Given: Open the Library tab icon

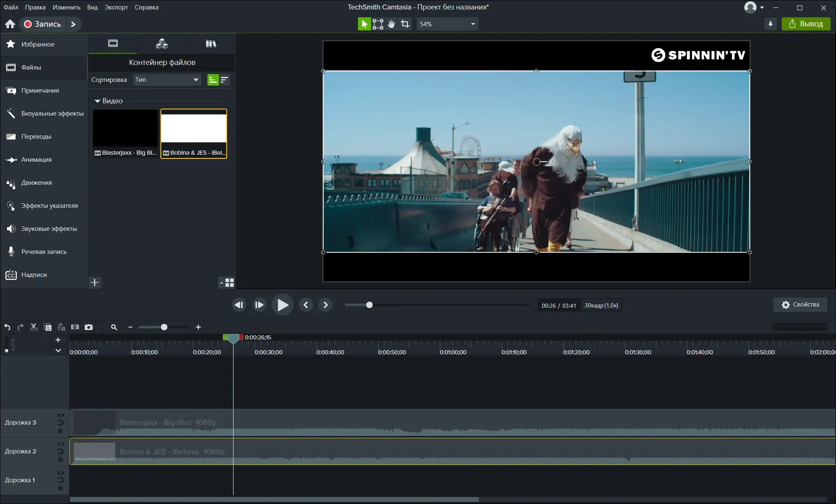Looking at the screenshot, I should [x=211, y=44].
